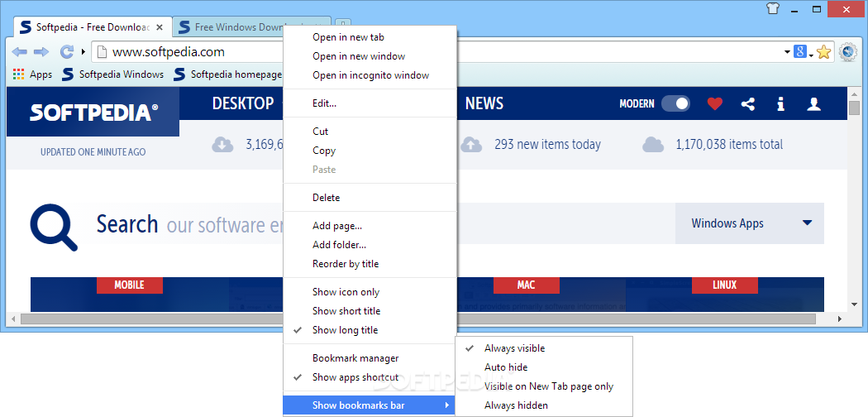Reload the page with refresh icon
Image resolution: width=868 pixels, height=417 pixels.
[67, 52]
